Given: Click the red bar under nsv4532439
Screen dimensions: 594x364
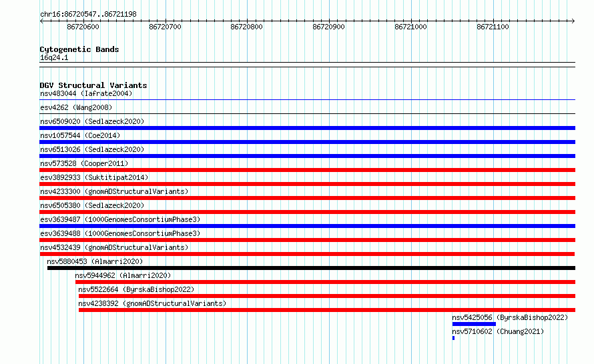Looking at the screenshot, I should tap(307, 254).
